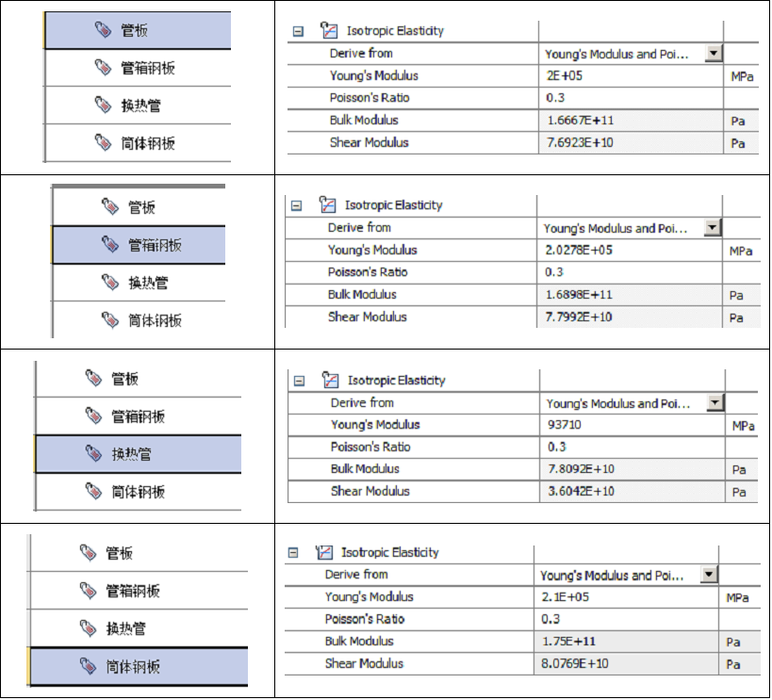Viewport: 772px width, 700px height.
Task: Click the tag icon of highlighted 管箱钢板 material
Action: click(x=109, y=244)
